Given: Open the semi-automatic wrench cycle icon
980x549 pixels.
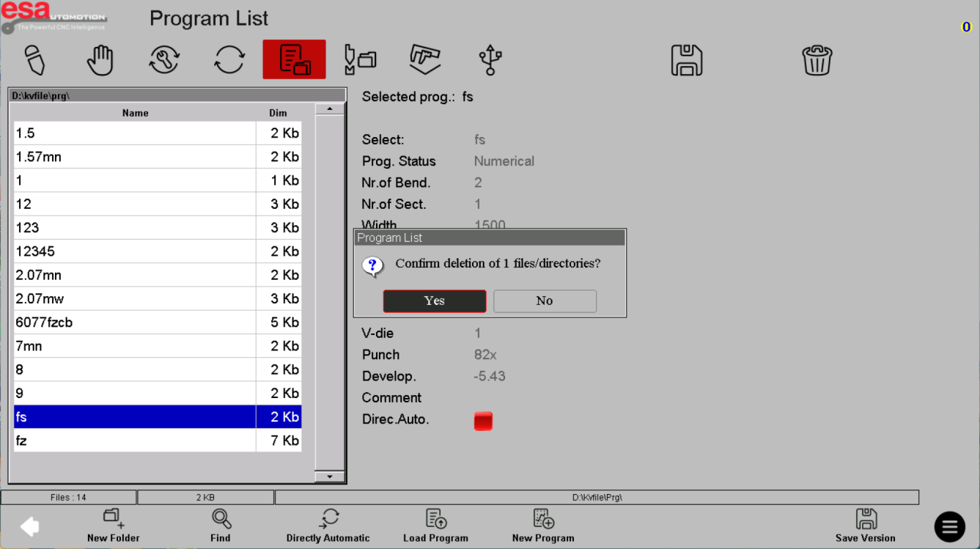Looking at the screenshot, I should 164,60.
